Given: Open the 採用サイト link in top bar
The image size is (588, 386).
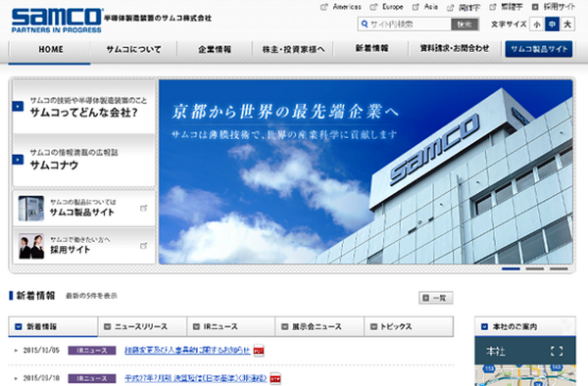Looking at the screenshot, I should click(560, 7).
